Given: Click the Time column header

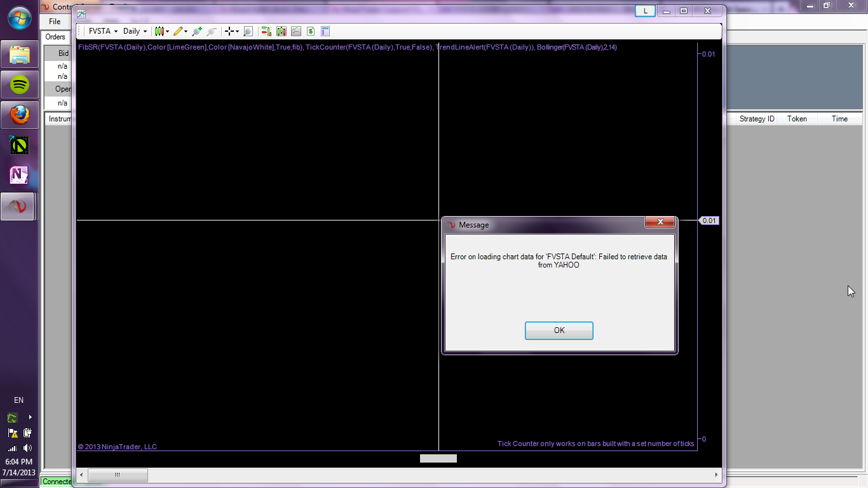Looking at the screenshot, I should [x=839, y=119].
